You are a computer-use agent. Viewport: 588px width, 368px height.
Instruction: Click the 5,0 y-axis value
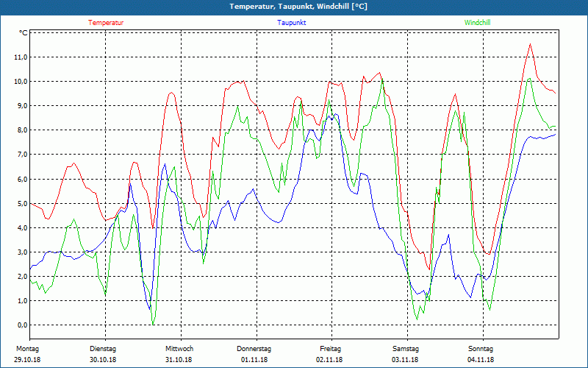point(23,204)
